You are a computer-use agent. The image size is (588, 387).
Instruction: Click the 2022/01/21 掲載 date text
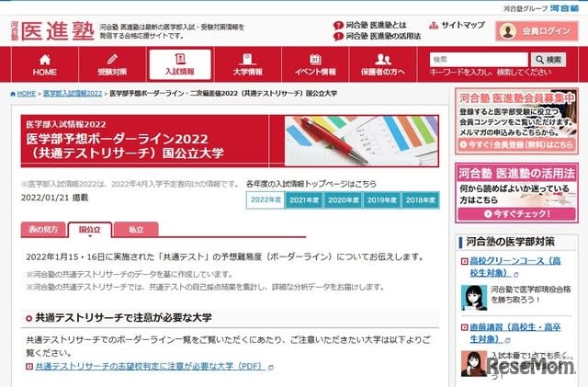pos(55,198)
